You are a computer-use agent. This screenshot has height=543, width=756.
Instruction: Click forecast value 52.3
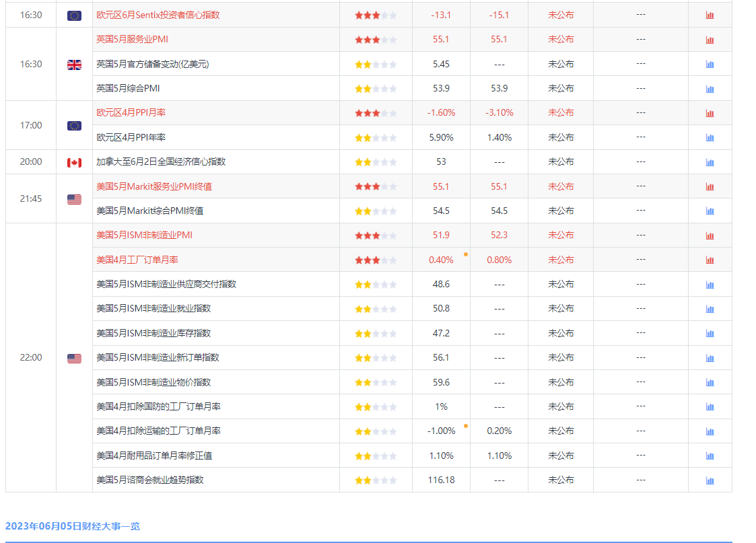tap(500, 235)
